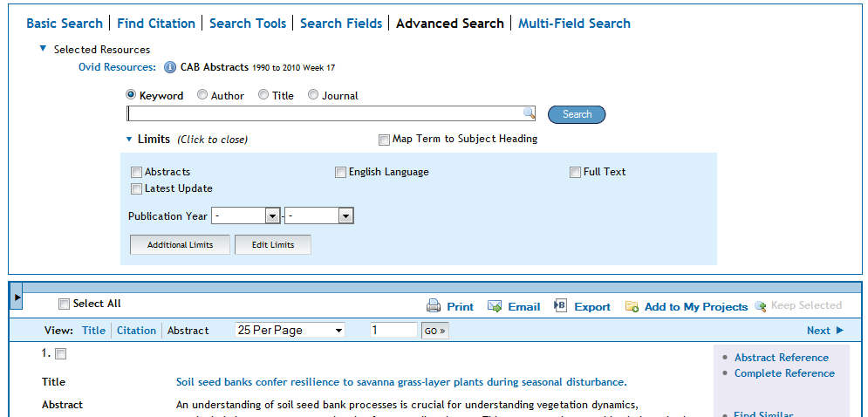Select the Title radio button
The width and height of the screenshot is (868, 417).
pyautogui.click(x=263, y=95)
